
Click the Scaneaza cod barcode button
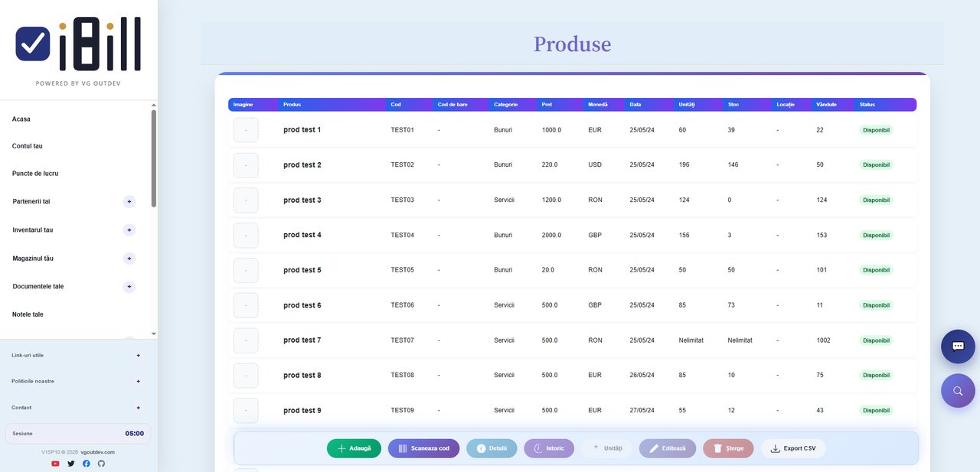pos(423,448)
